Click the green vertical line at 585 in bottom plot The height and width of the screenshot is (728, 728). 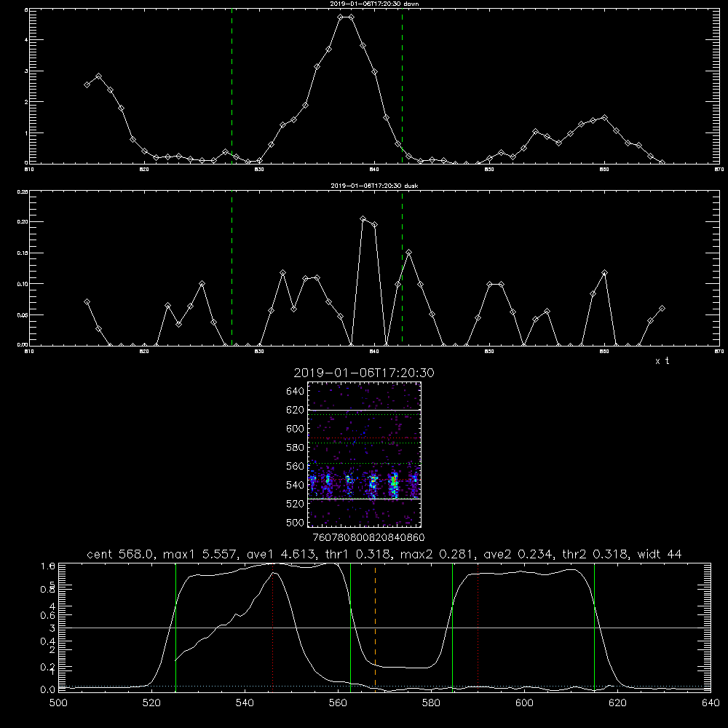452,627
